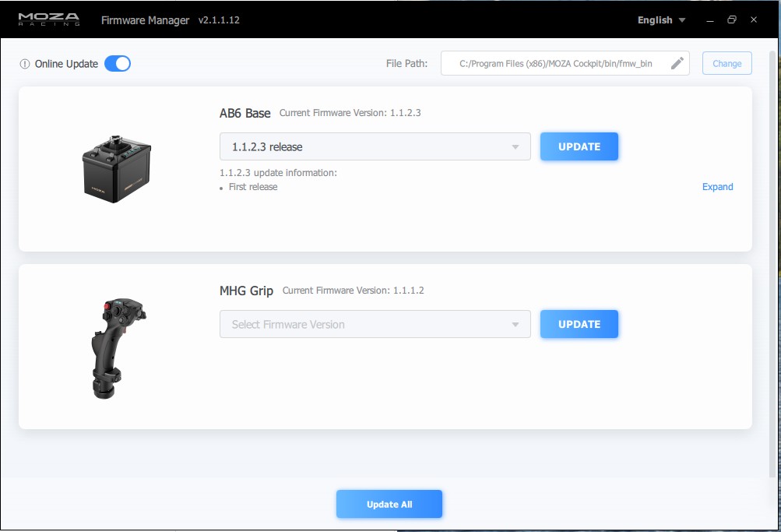Open the English language dropdown
The height and width of the screenshot is (532, 781).
pos(661,20)
